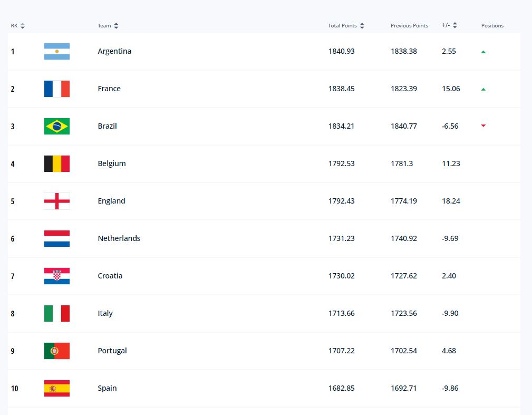Click the Team column sort arrows

[116, 26]
